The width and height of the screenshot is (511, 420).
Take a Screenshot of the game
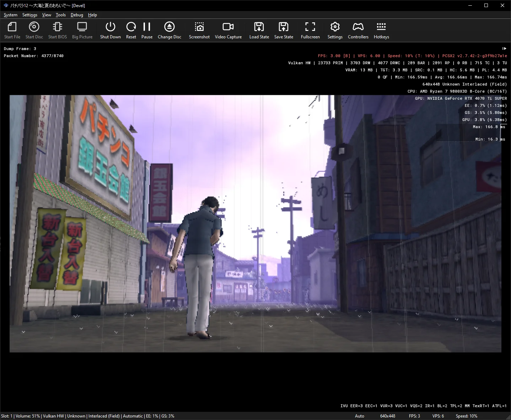tap(199, 30)
